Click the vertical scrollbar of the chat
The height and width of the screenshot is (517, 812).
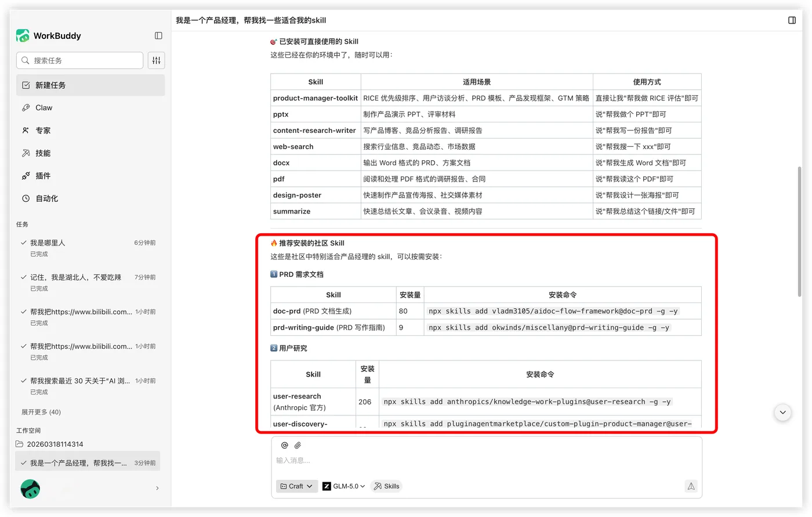point(799,232)
